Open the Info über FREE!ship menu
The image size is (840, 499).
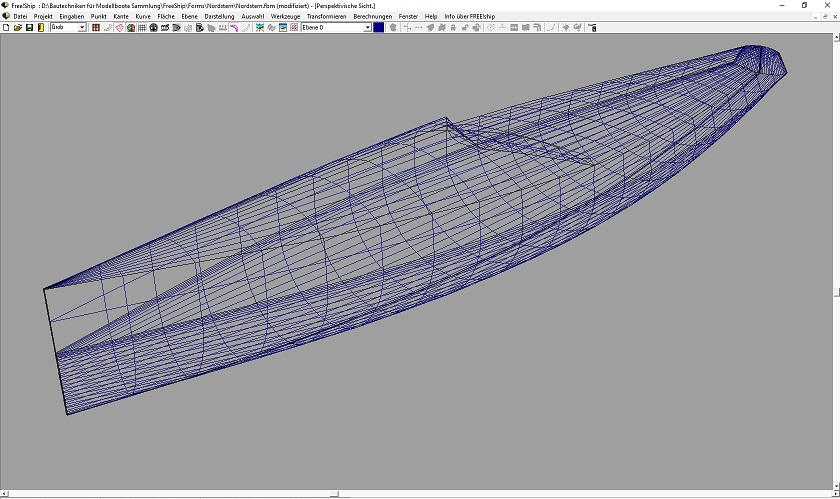click(469, 17)
